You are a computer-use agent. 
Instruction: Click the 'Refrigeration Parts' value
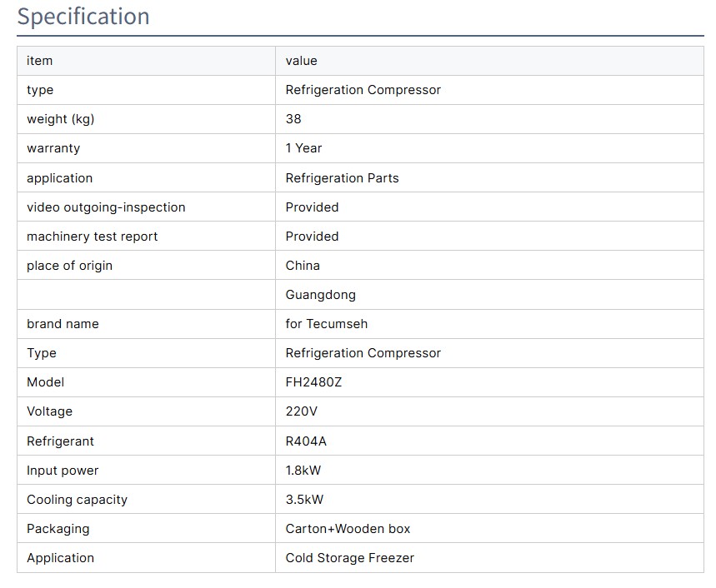pyautogui.click(x=342, y=178)
